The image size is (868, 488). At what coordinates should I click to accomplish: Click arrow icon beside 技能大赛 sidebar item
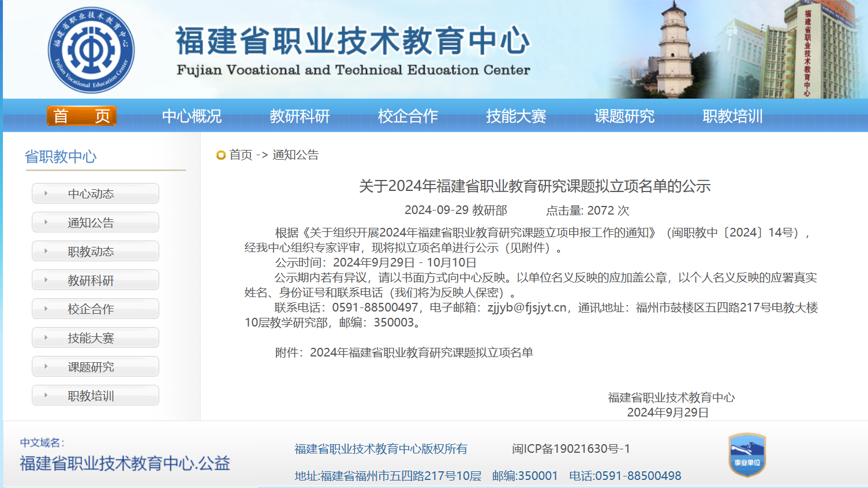[46, 338]
